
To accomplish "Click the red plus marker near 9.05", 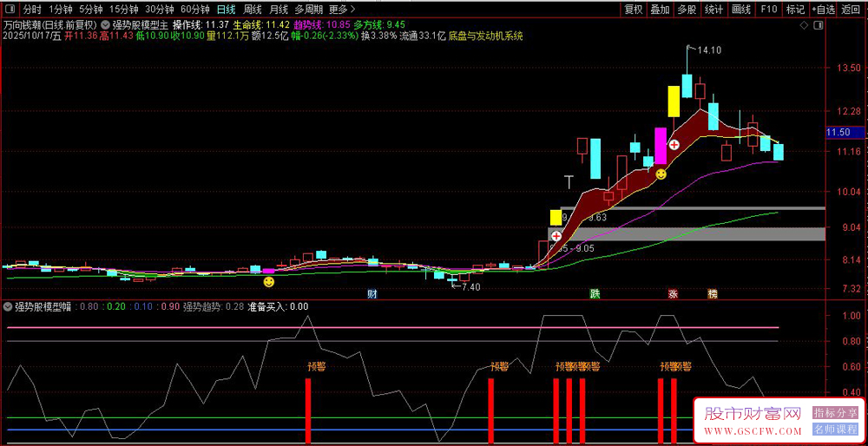I will (556, 235).
